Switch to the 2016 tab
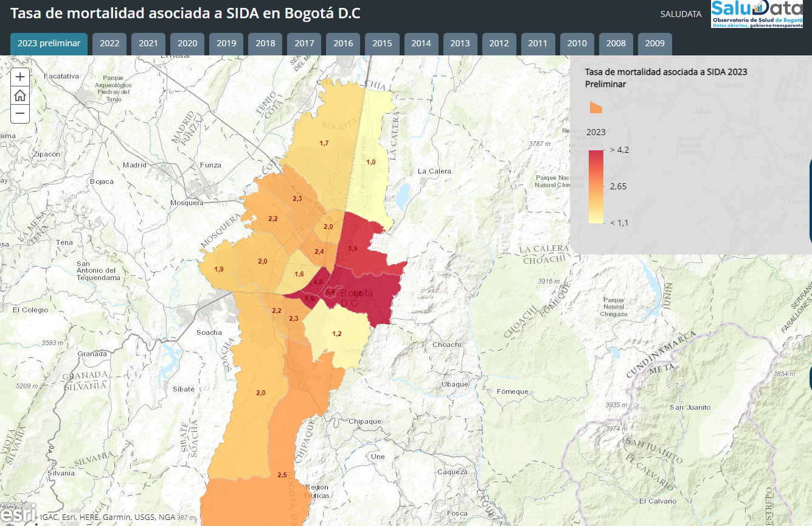This screenshot has height=526, width=812. [x=343, y=44]
